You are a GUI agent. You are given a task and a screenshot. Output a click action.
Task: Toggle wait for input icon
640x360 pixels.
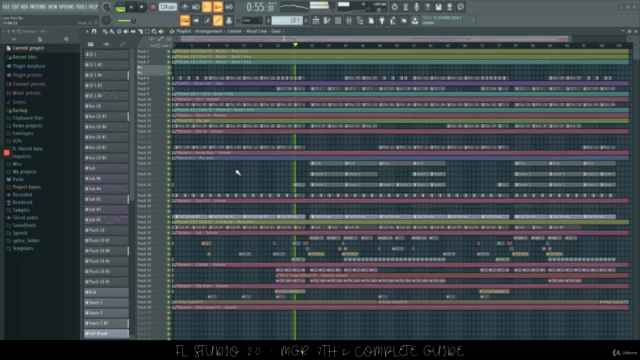[x=196, y=7]
